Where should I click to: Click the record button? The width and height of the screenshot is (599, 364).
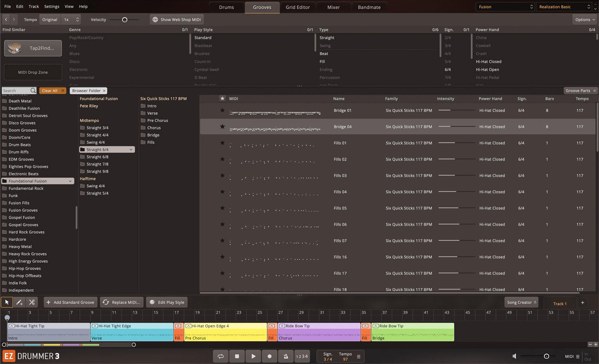click(x=270, y=356)
